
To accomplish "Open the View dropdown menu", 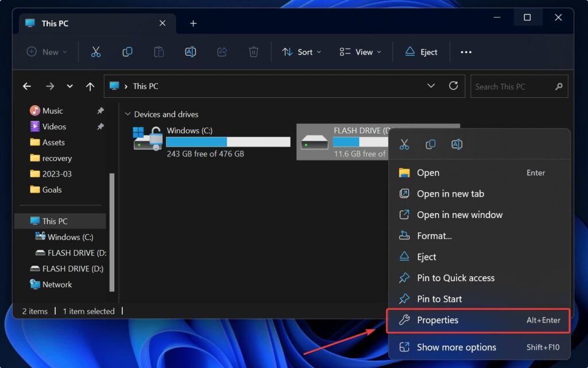I will 360,52.
